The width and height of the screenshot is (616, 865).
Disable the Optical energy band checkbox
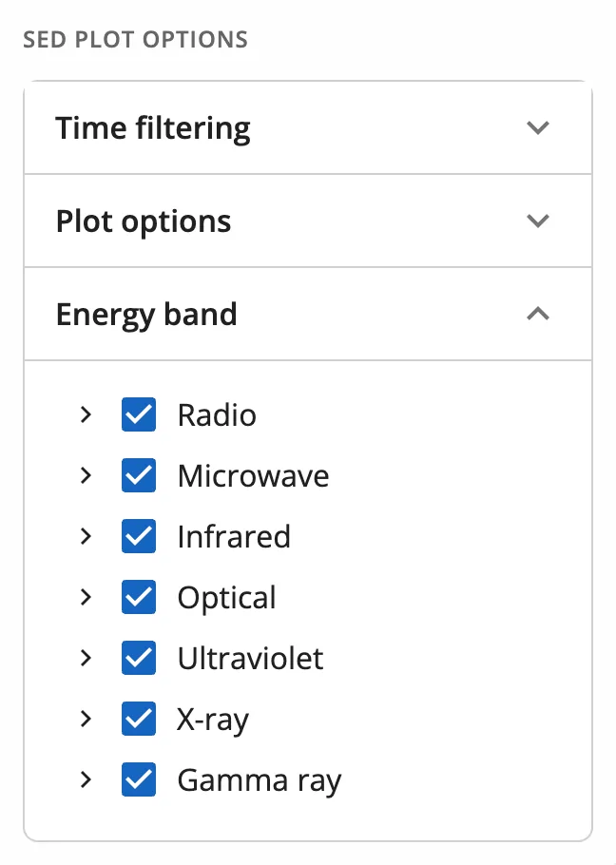(139, 597)
